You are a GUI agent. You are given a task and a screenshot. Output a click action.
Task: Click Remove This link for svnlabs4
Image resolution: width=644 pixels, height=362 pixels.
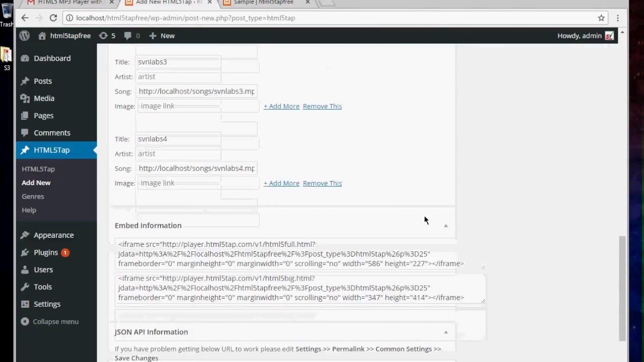[322, 183]
